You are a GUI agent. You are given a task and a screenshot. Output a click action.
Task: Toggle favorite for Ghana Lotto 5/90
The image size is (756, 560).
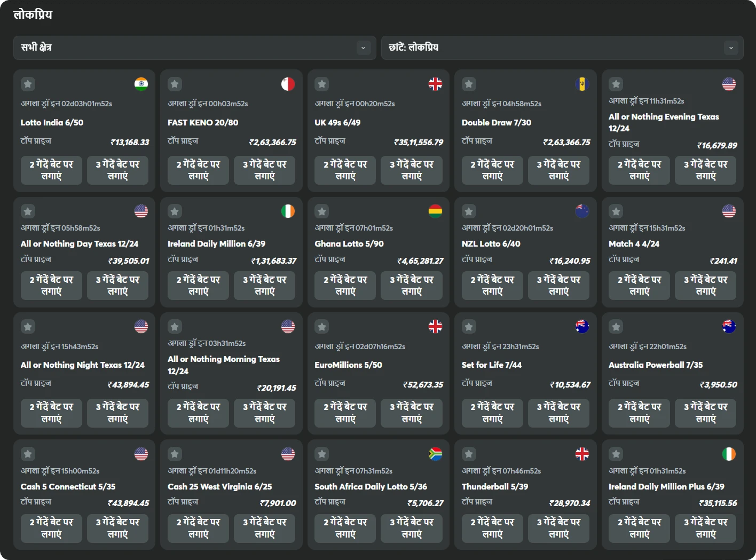point(321,210)
